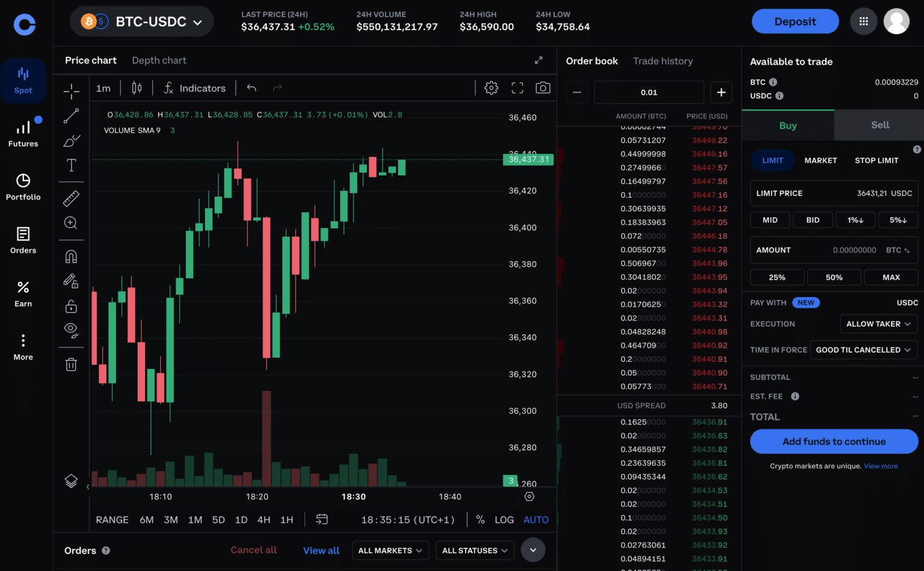Open the Earn section in sidebar
This screenshot has height=571, width=924.
pyautogui.click(x=23, y=294)
